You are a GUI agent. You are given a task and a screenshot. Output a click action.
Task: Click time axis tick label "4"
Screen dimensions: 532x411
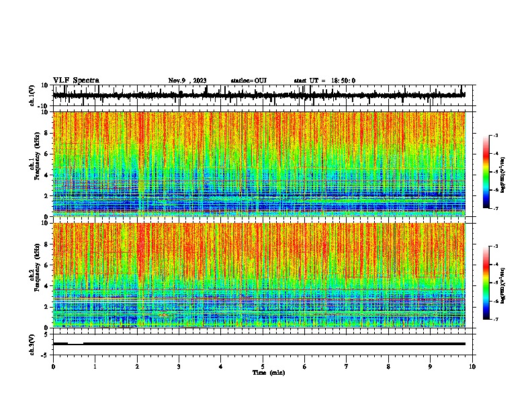(x=221, y=367)
